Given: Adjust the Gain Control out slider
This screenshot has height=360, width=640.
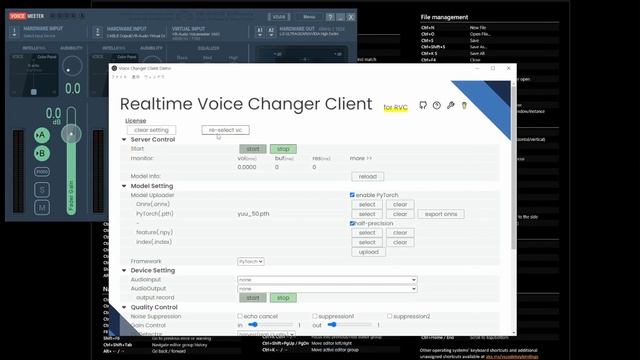Looking at the screenshot, I should tap(350, 325).
